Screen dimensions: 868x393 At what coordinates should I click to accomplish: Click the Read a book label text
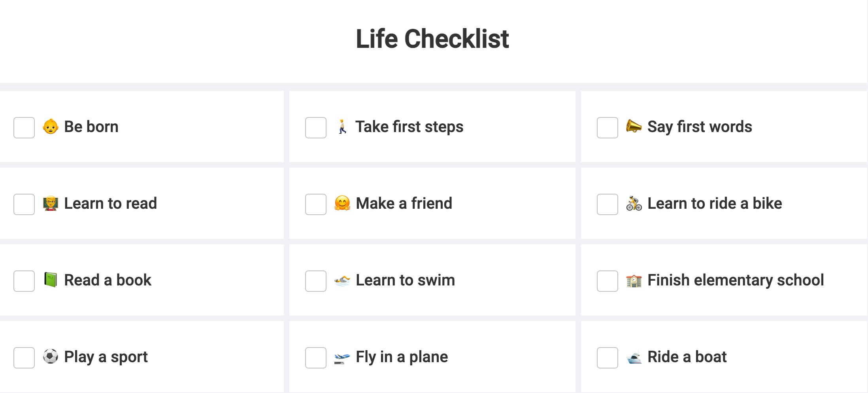click(108, 280)
